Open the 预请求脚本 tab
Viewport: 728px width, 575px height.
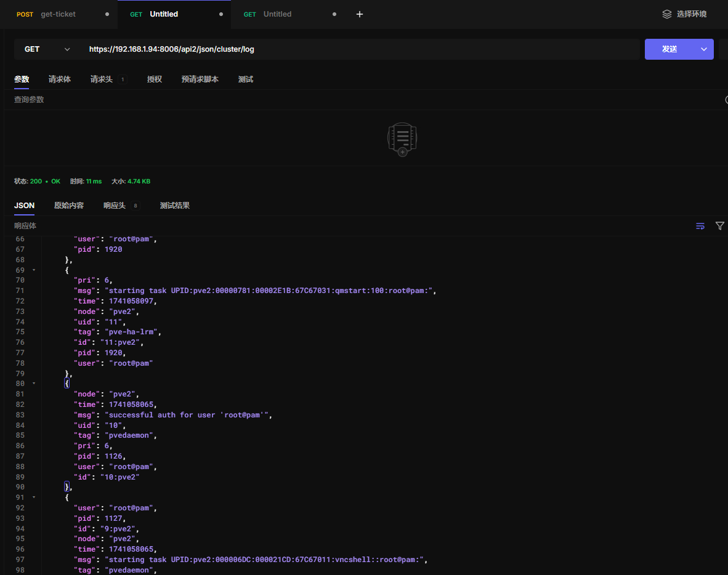(200, 79)
